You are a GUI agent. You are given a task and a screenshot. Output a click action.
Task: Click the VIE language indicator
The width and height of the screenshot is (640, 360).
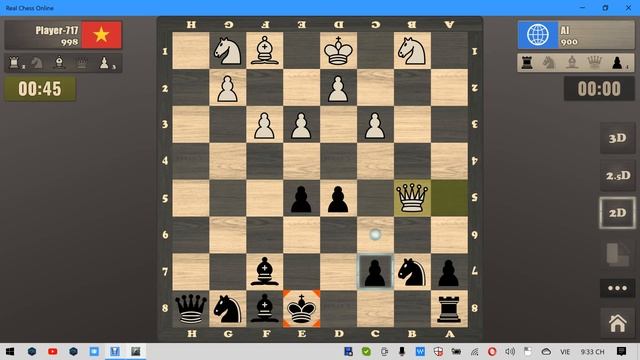[x=565, y=351]
